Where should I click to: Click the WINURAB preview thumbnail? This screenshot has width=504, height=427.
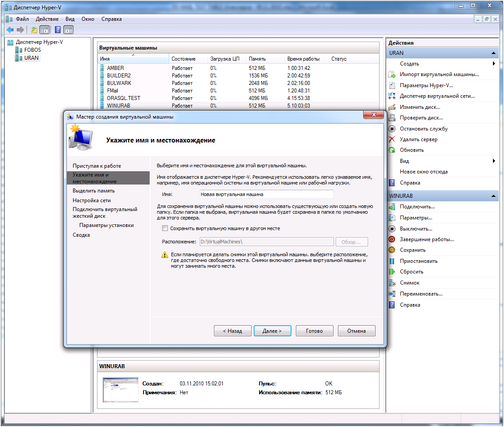pyautogui.click(x=120, y=390)
